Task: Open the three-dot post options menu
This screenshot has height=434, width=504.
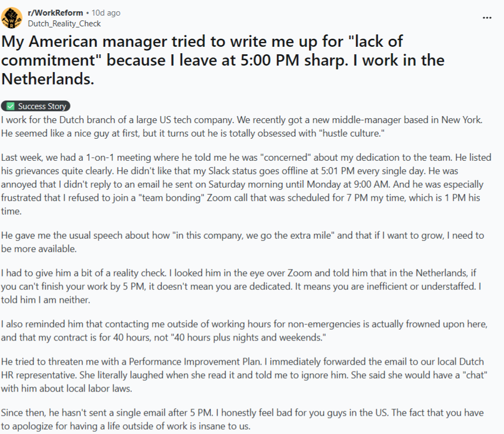Action: point(487,18)
